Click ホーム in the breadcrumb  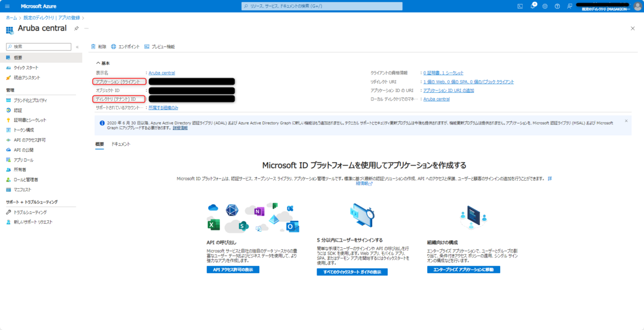coord(11,18)
